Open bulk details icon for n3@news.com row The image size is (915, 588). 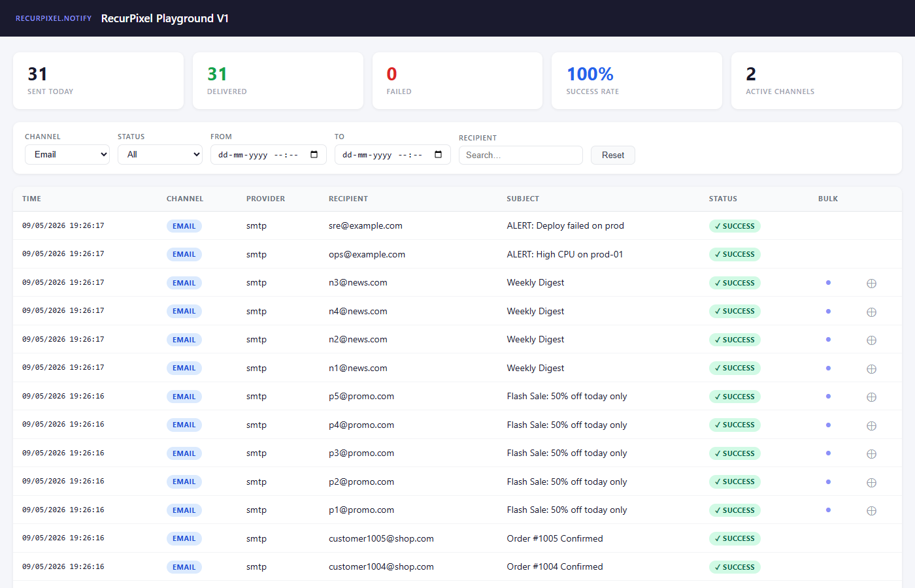click(x=871, y=284)
